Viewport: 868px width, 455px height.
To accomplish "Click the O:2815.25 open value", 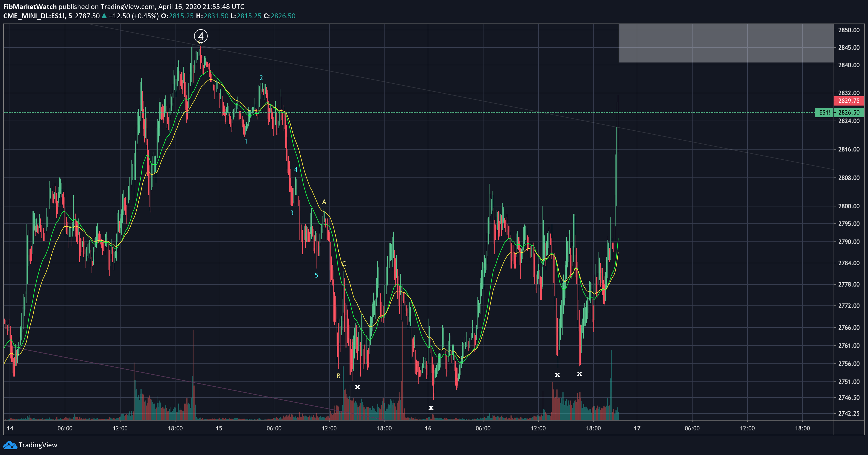I will click(177, 16).
